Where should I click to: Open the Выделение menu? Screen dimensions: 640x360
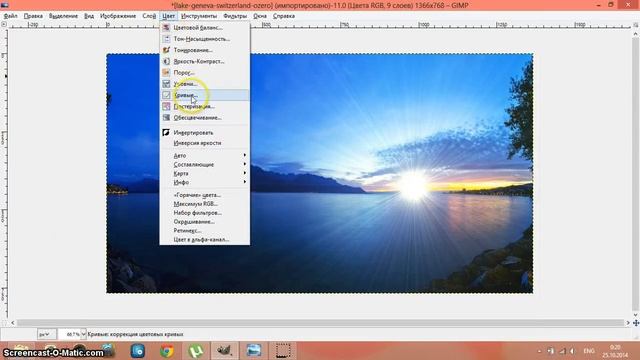[x=63, y=16]
